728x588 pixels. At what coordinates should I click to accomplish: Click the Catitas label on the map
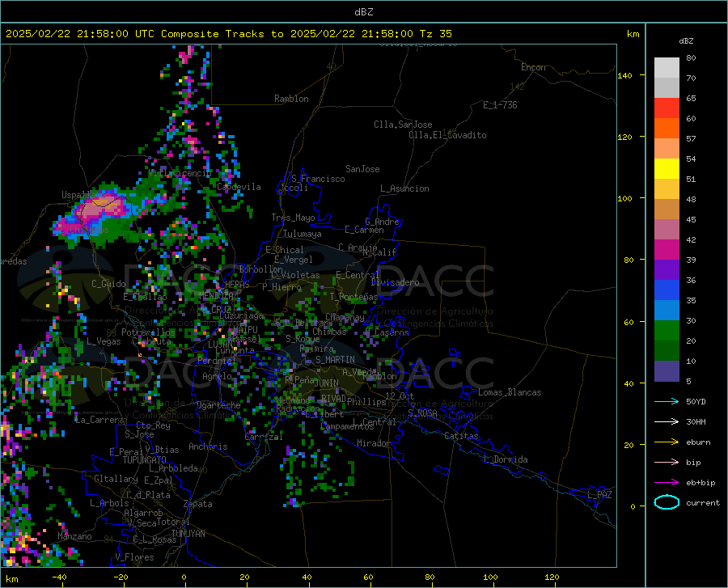(461, 436)
